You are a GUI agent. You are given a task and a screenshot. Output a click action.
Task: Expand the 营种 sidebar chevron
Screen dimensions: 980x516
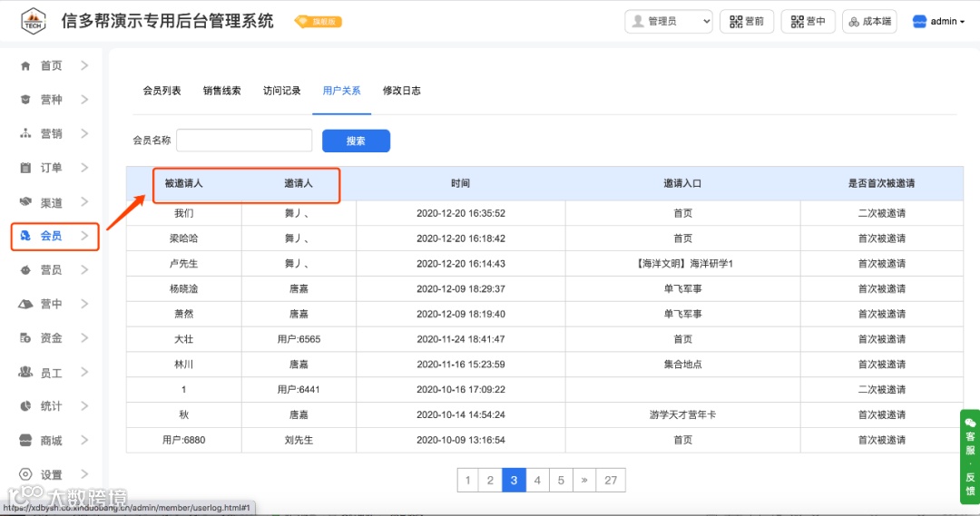coord(84,100)
